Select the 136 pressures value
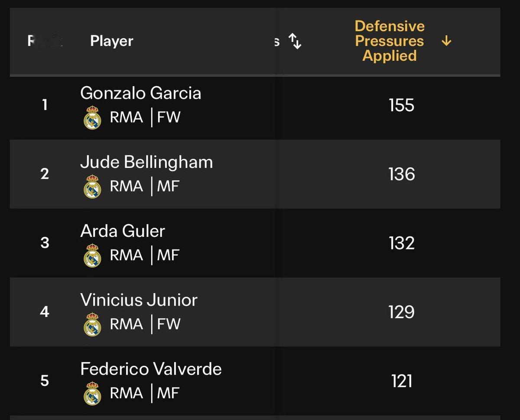Screen dimensions: 520x420 [402, 174]
